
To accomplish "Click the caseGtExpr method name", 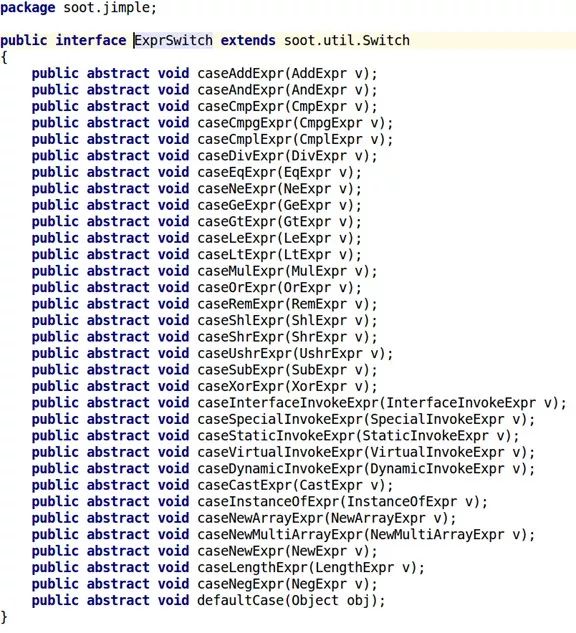I will [237, 222].
